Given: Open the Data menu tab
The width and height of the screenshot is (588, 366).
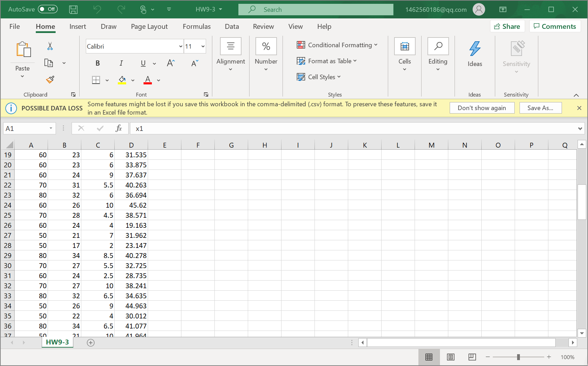Looking at the screenshot, I should (x=232, y=26).
